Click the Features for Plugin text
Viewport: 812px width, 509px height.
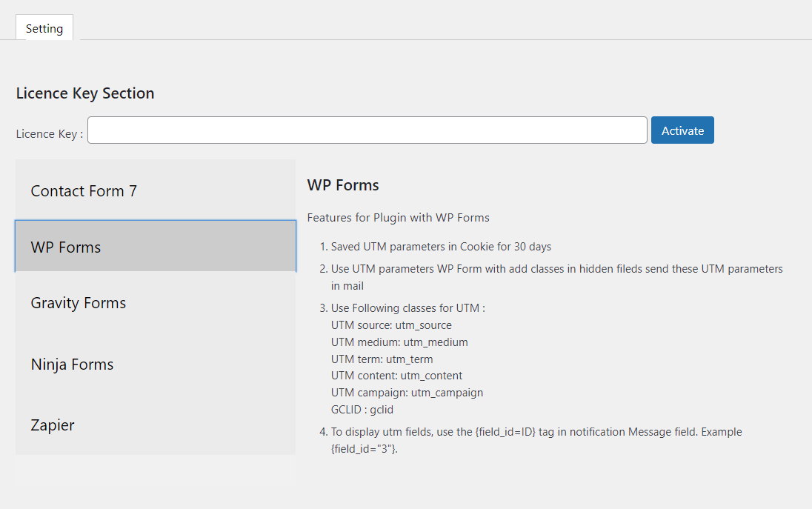[398, 217]
